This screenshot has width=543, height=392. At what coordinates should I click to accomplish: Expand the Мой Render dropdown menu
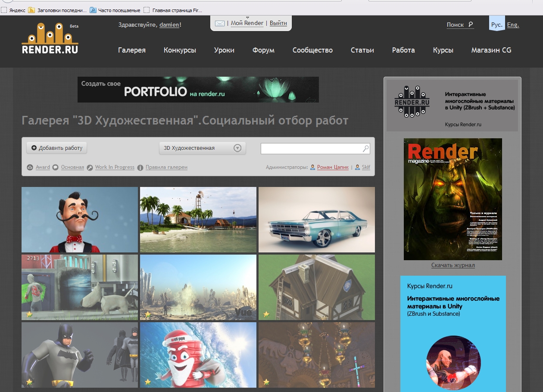click(247, 23)
